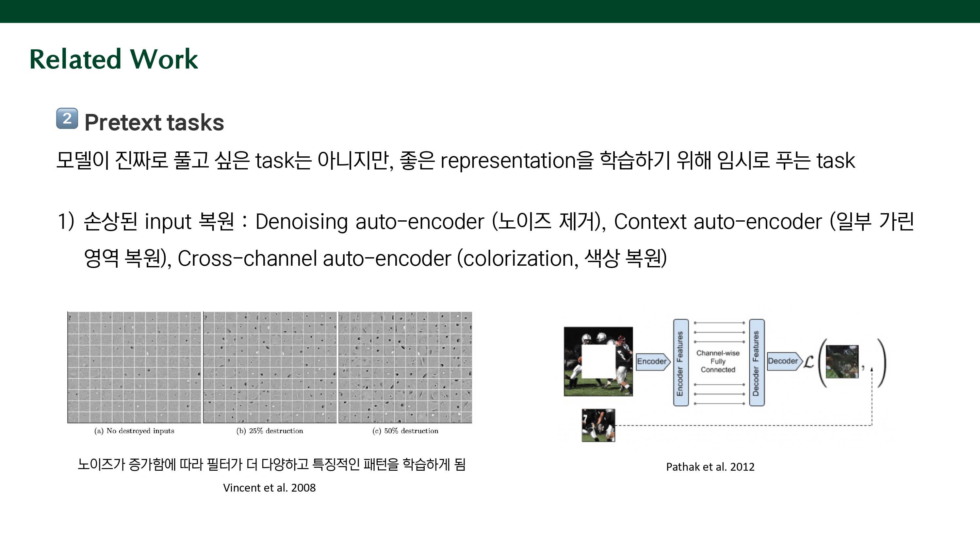Click the Vincent et al. 2008 citation
This screenshot has height=551, width=980.
269,487
